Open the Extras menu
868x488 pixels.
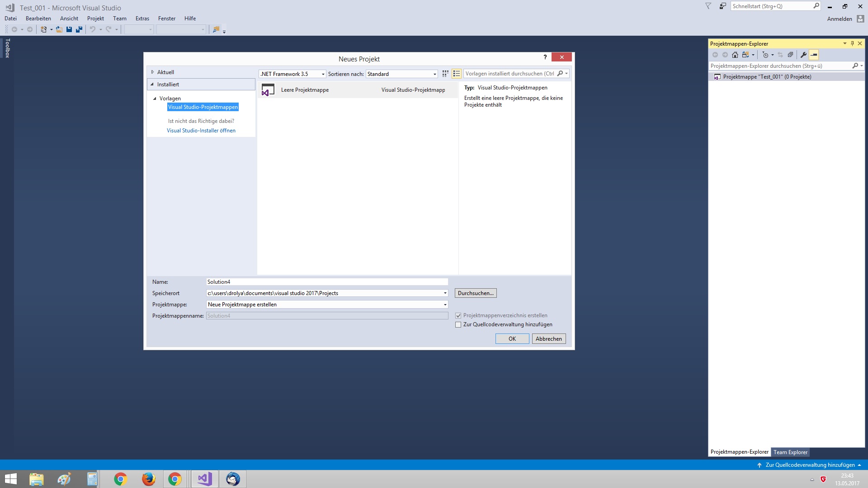tap(142, 19)
